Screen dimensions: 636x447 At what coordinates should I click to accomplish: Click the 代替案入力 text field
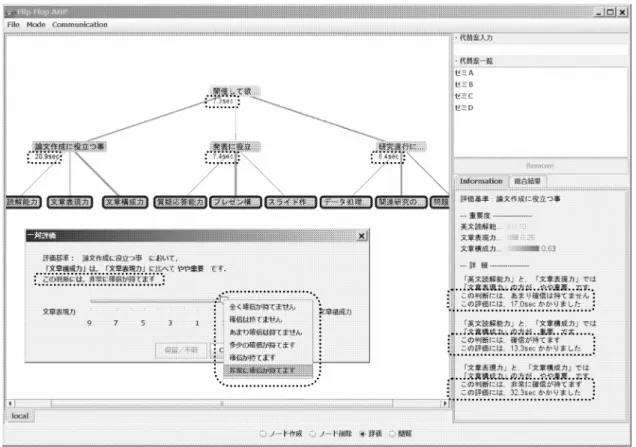541,49
